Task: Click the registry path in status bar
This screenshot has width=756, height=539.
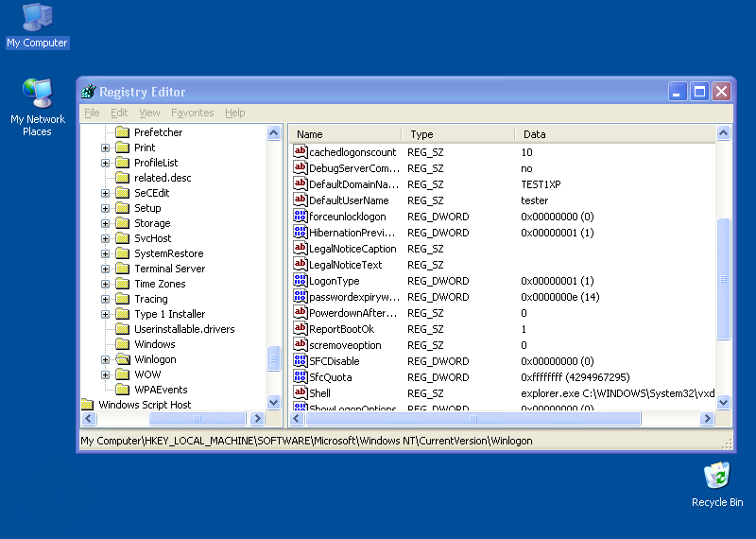Action: (x=306, y=441)
